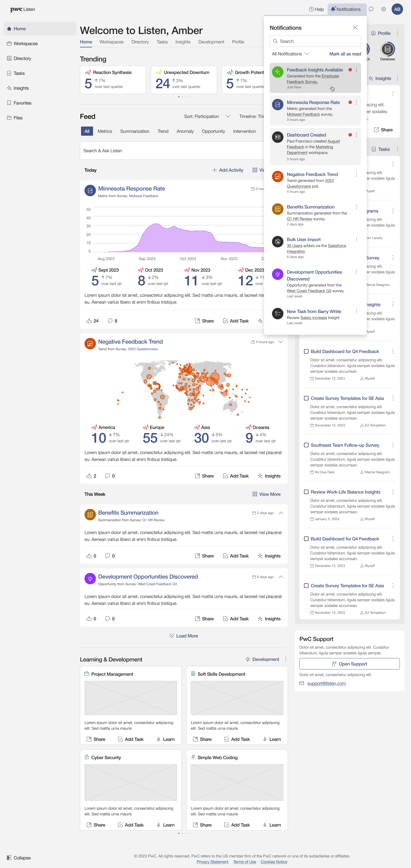Expand the Benefits Summarization card chevron
The image size is (411, 868).
click(x=281, y=513)
